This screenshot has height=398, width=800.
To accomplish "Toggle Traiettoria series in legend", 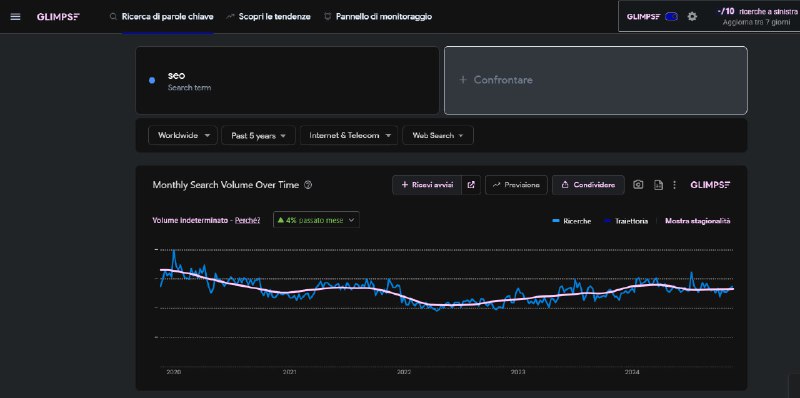I will pyautogui.click(x=626, y=221).
